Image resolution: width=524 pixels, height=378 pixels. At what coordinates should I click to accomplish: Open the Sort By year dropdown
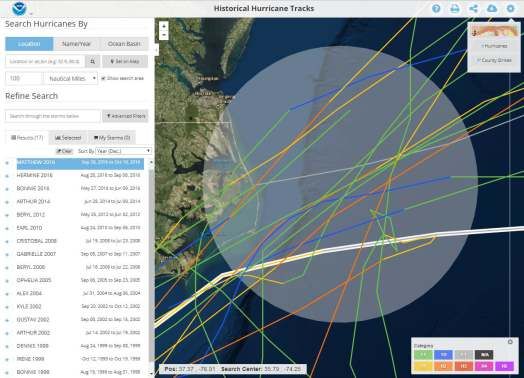pyautogui.click(x=124, y=151)
